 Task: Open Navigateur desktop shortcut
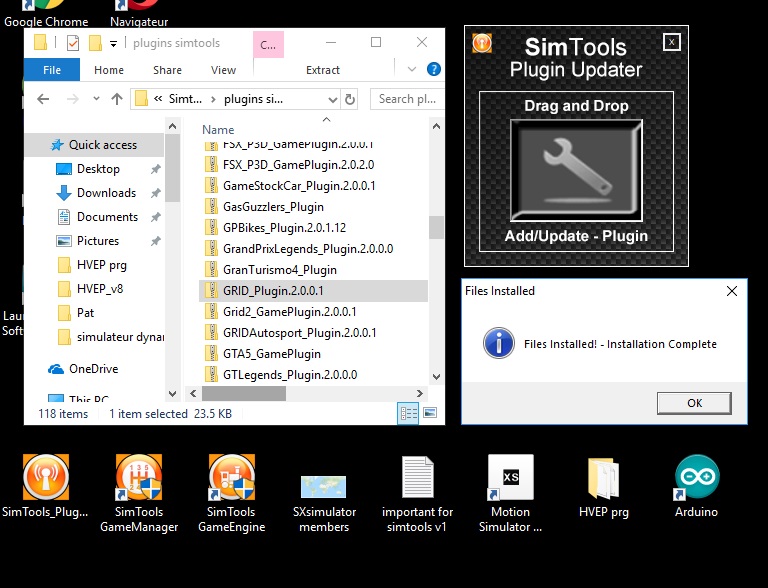139,15
